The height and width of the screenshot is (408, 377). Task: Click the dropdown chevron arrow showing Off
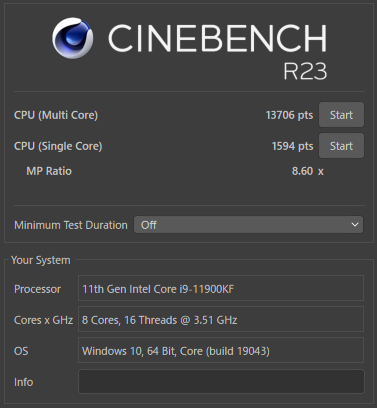coord(355,225)
